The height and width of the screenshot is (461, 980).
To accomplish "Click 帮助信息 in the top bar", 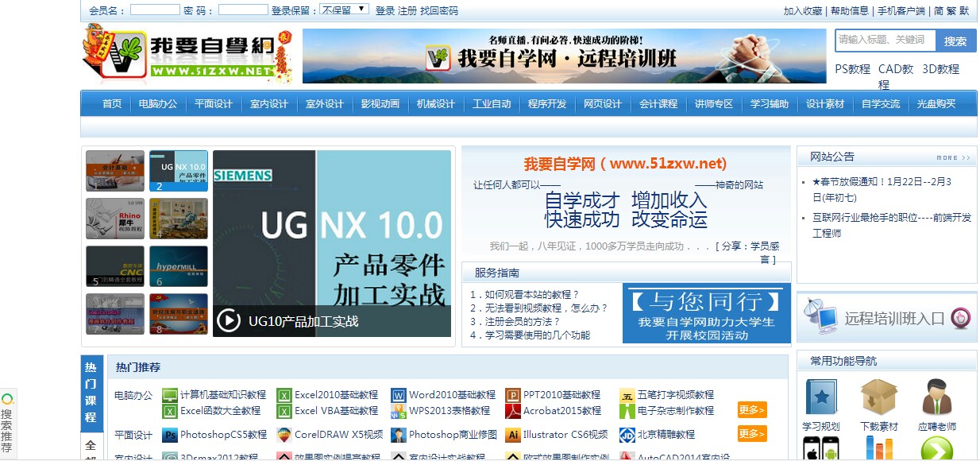I will click(850, 10).
